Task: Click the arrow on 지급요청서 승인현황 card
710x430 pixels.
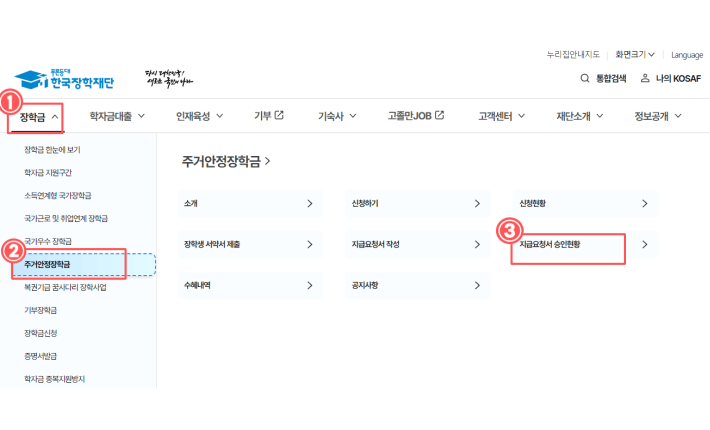Action: point(645,244)
